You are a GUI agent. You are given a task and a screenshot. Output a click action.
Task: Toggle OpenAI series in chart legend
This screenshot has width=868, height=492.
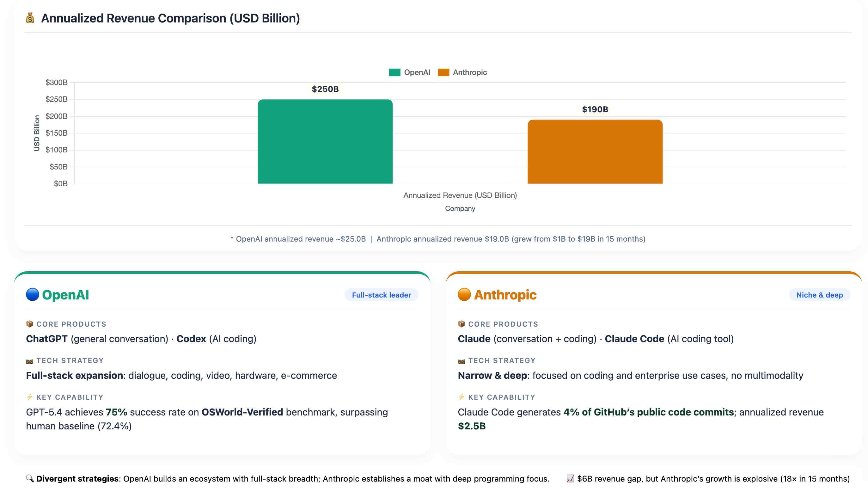tap(417, 72)
